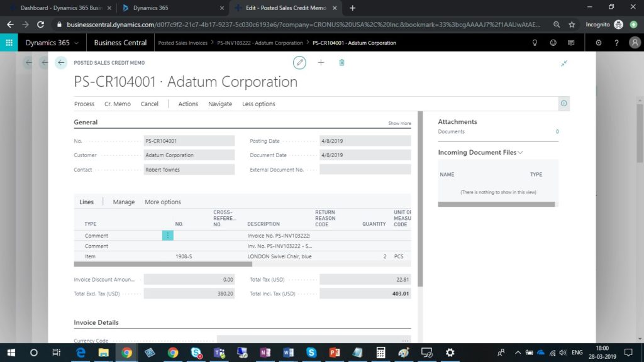
Task: Click the browser address bar
Action: pos(303,25)
